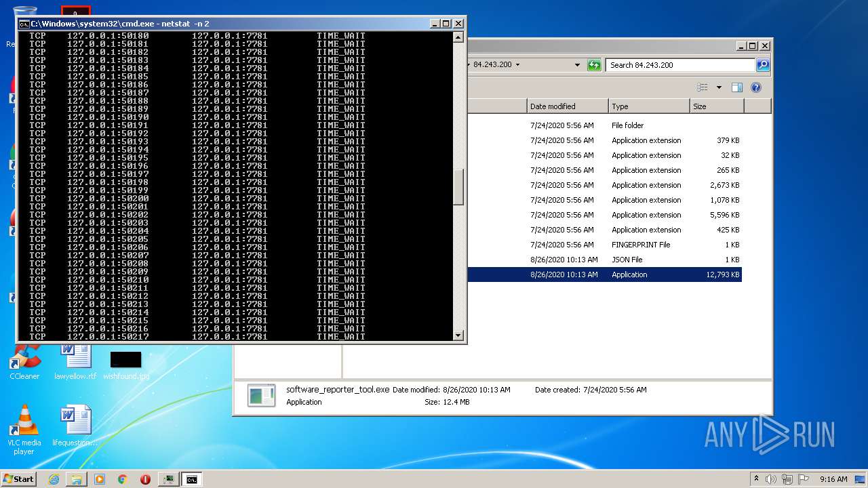Select wishfound.jpg on the desktop
This screenshot has height=488, width=868.
pyautogui.click(x=126, y=365)
